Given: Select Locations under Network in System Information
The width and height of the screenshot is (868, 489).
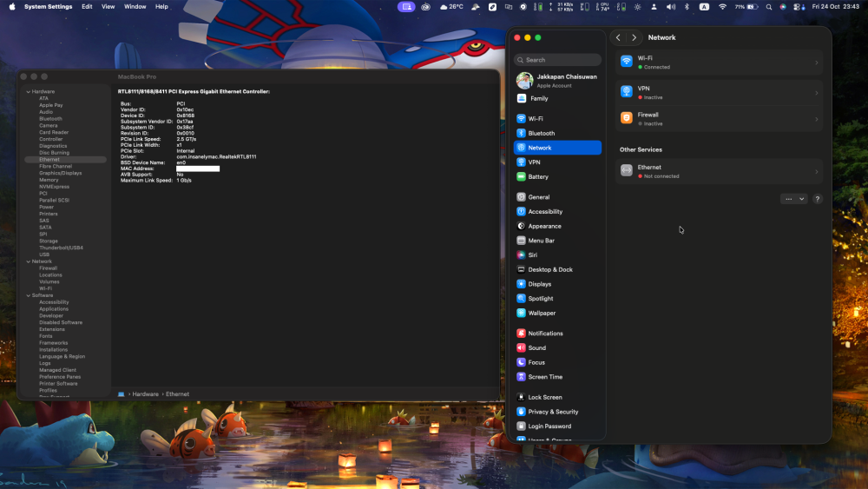Looking at the screenshot, I should point(50,274).
